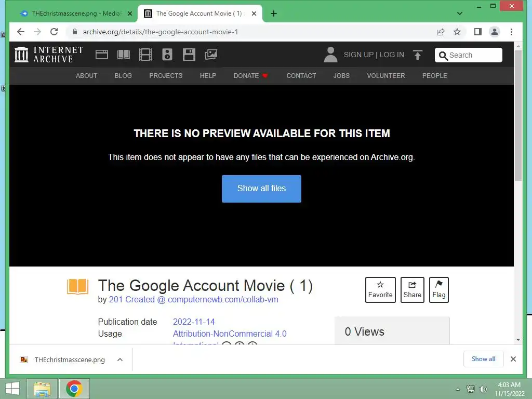The width and height of the screenshot is (532, 399).
Task: View site info via the padlock icon
Action: [75, 32]
